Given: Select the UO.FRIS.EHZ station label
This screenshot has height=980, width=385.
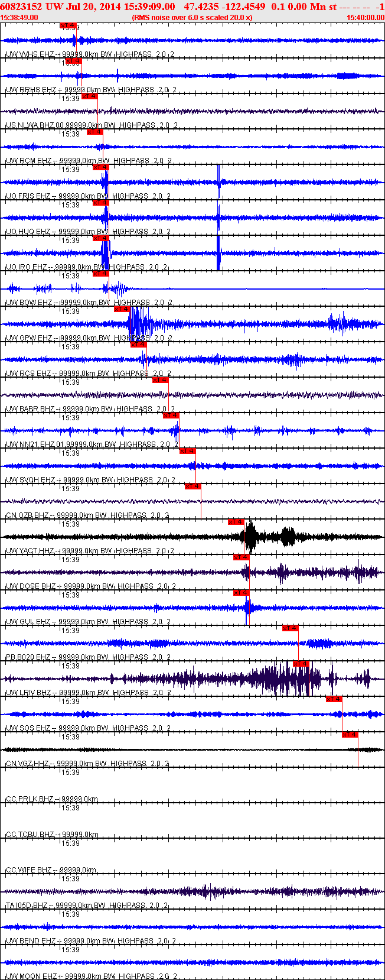Looking at the screenshot, I should point(88,196).
